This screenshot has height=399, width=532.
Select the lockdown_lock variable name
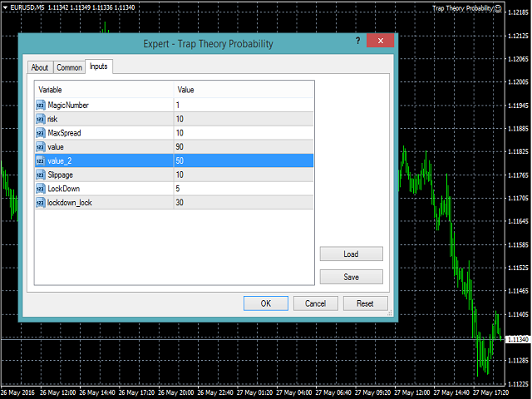point(70,203)
